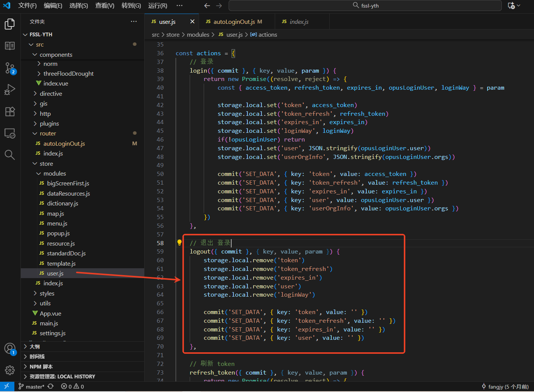Expand the 大纲 outline section
The height and width of the screenshot is (392, 534).
[x=83, y=347]
